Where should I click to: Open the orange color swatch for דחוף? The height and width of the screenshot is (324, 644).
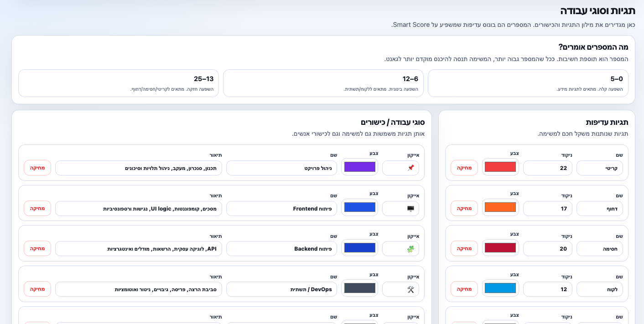[500, 207]
